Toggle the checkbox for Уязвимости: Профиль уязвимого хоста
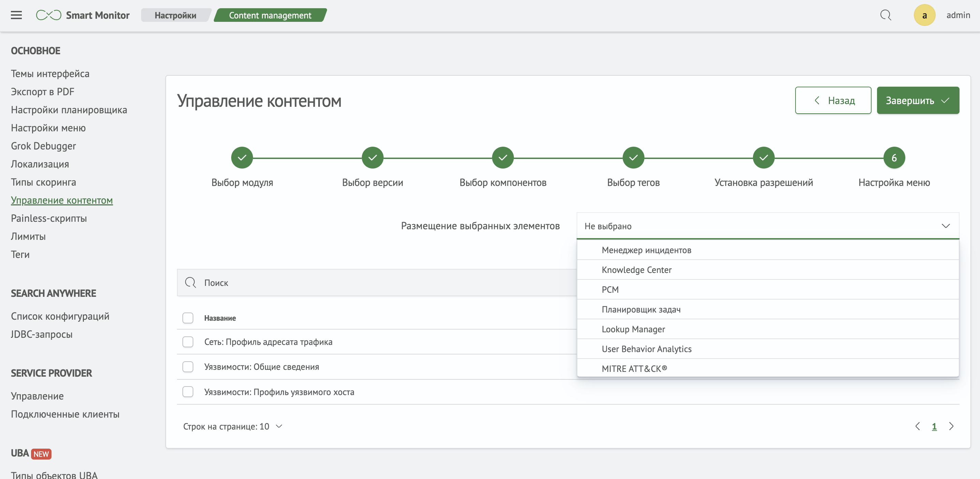 [188, 391]
